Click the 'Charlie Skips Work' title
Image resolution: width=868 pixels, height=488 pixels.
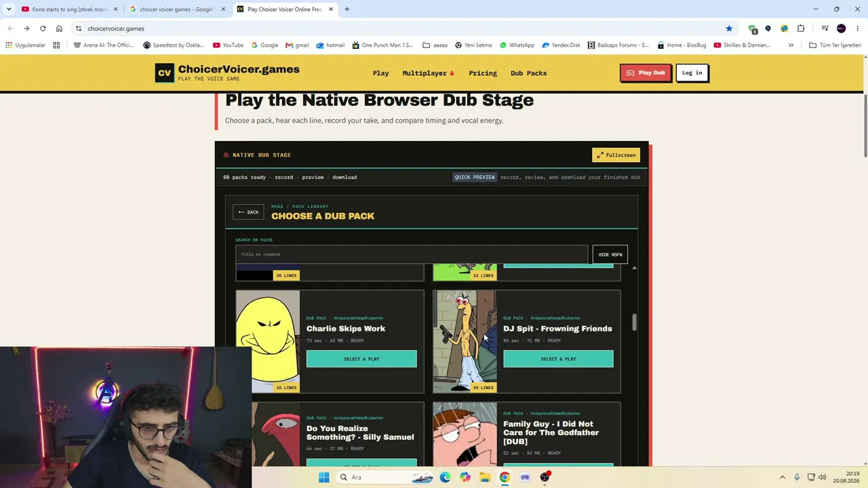346,329
